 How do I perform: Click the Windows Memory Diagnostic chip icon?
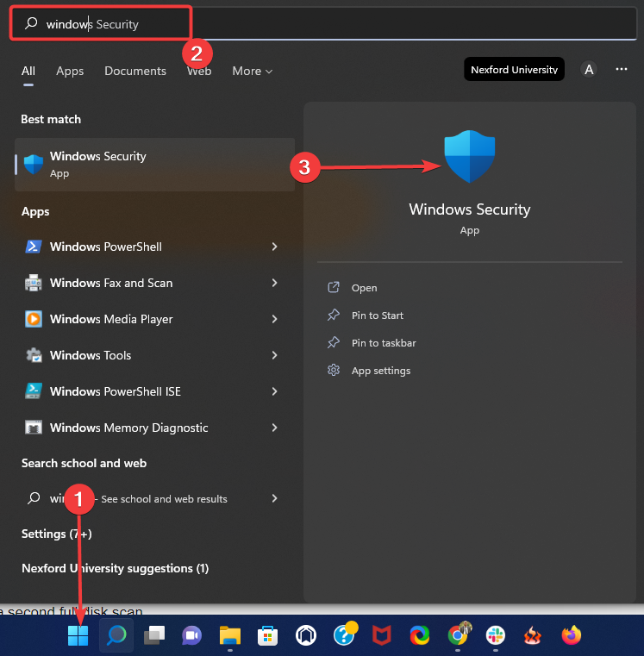click(x=34, y=428)
